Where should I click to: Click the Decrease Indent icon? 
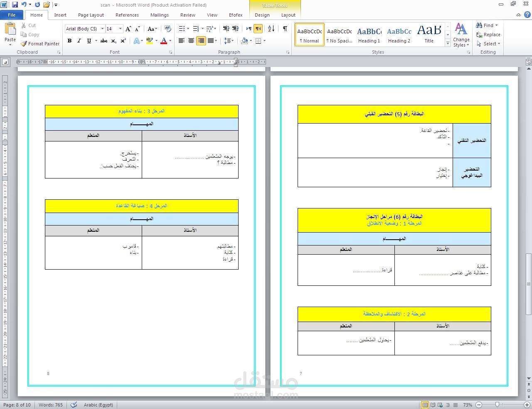tap(226, 29)
